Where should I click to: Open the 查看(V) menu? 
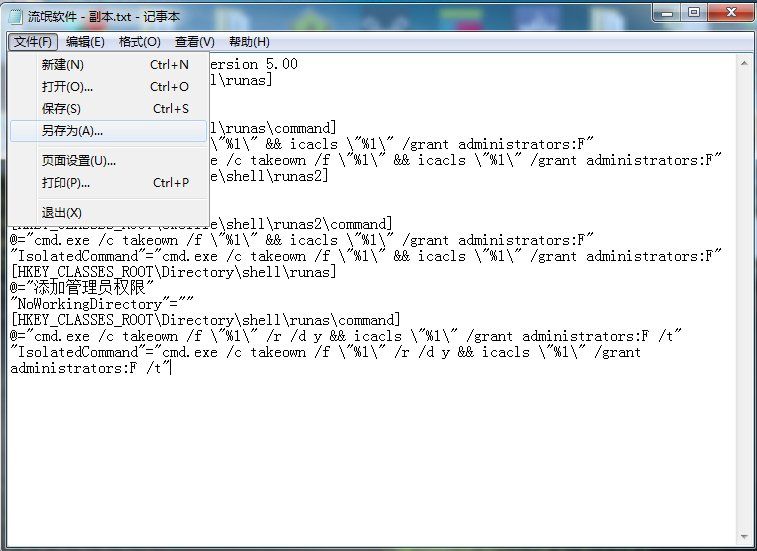pyautogui.click(x=194, y=41)
